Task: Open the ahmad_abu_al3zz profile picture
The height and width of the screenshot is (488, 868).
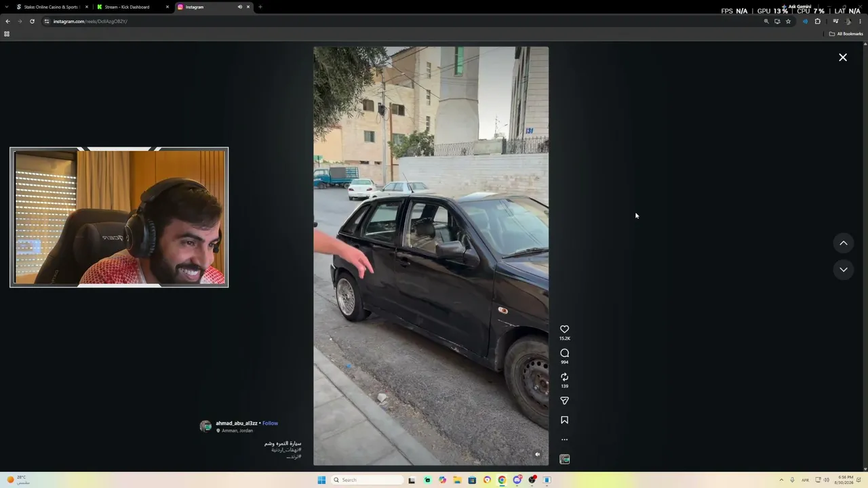Action: 205,426
